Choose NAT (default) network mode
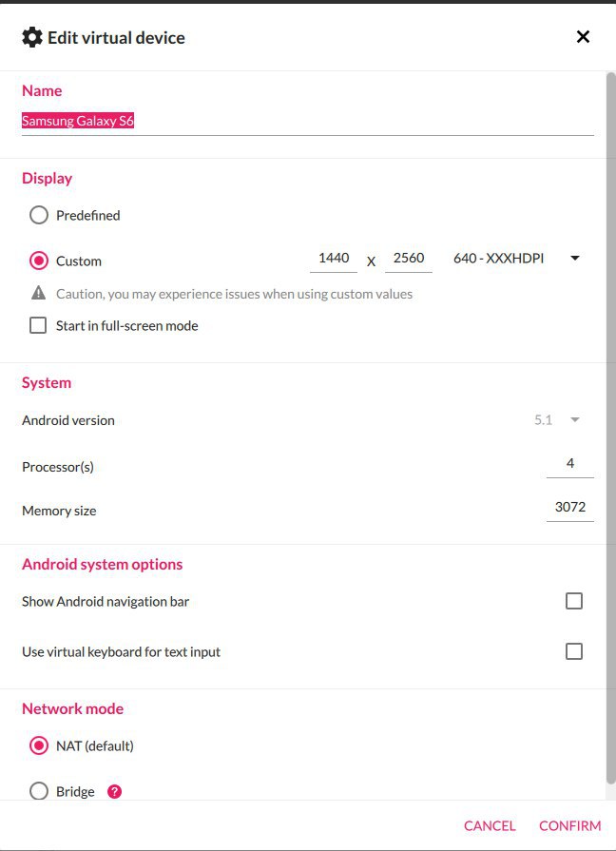This screenshot has height=851, width=616. pos(39,745)
